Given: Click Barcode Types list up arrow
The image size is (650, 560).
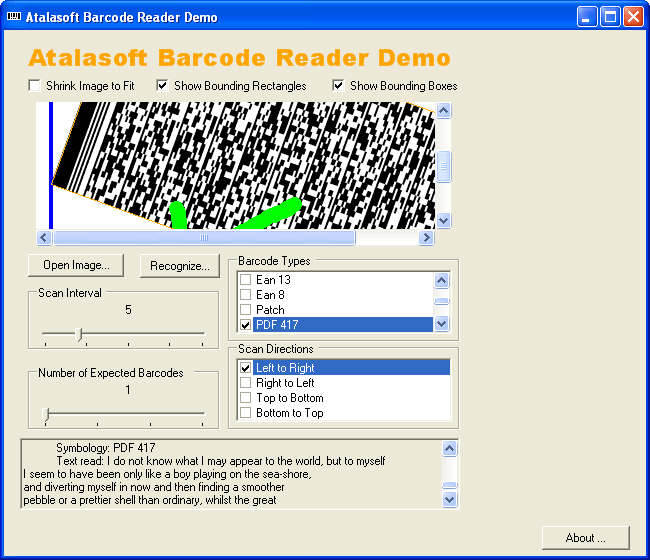Looking at the screenshot, I should point(441,281).
